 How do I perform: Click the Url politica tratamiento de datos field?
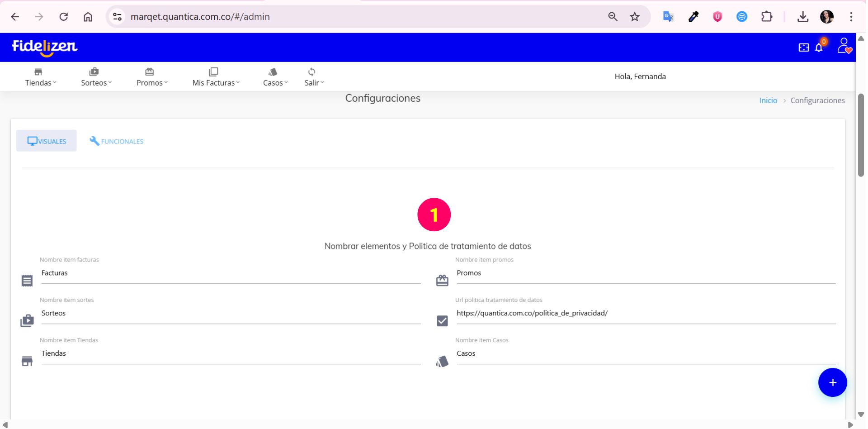click(646, 313)
